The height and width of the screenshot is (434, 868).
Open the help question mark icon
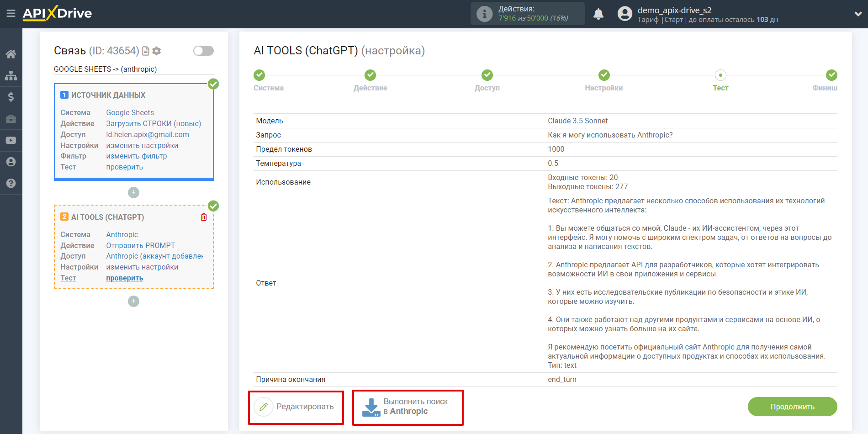(11, 183)
